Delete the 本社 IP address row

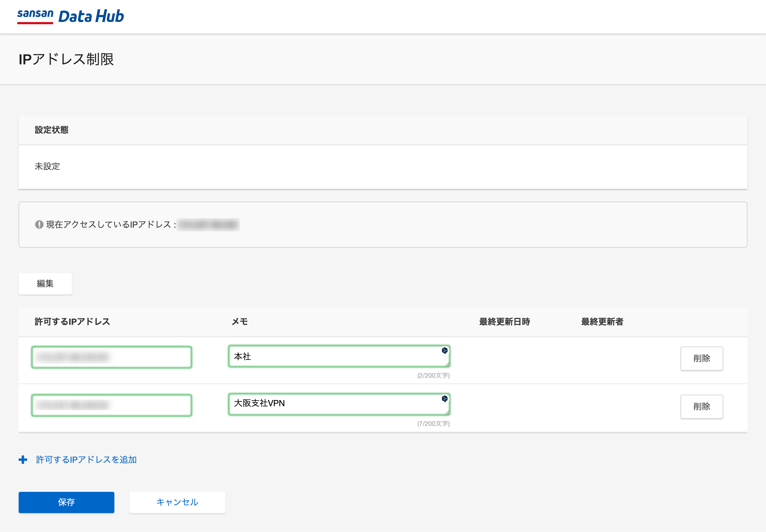click(701, 358)
